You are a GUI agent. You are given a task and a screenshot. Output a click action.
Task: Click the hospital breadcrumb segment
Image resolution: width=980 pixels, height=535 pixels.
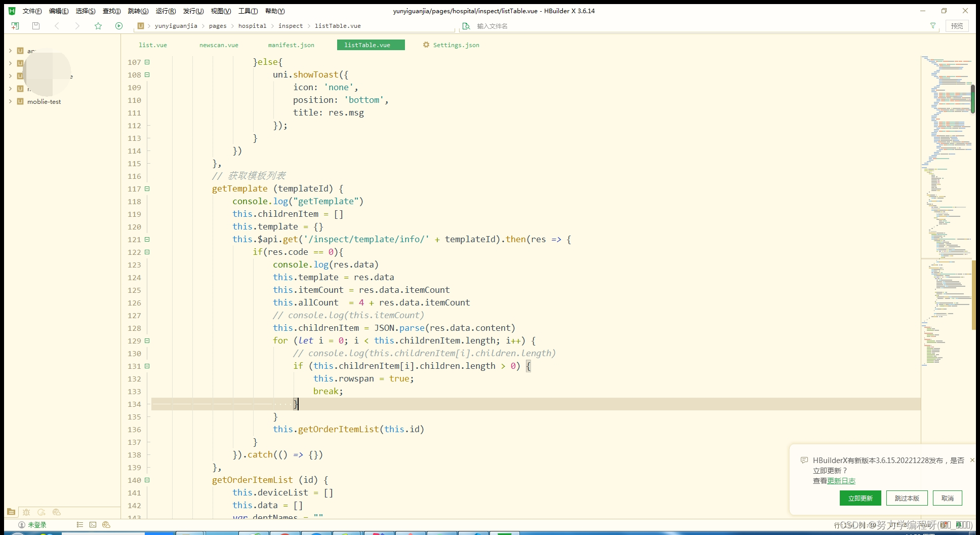pos(252,26)
